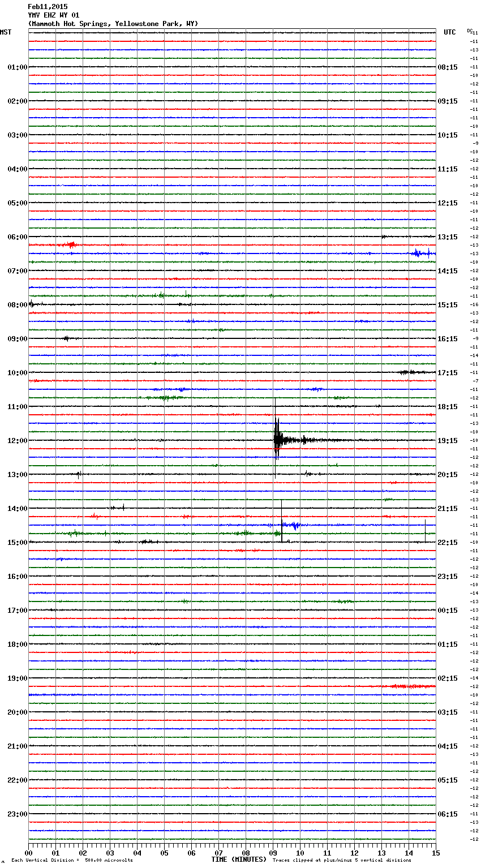Click the "10:00" MST time label
Image resolution: width=481 pixels, height=868 pixels.
(x=18, y=373)
